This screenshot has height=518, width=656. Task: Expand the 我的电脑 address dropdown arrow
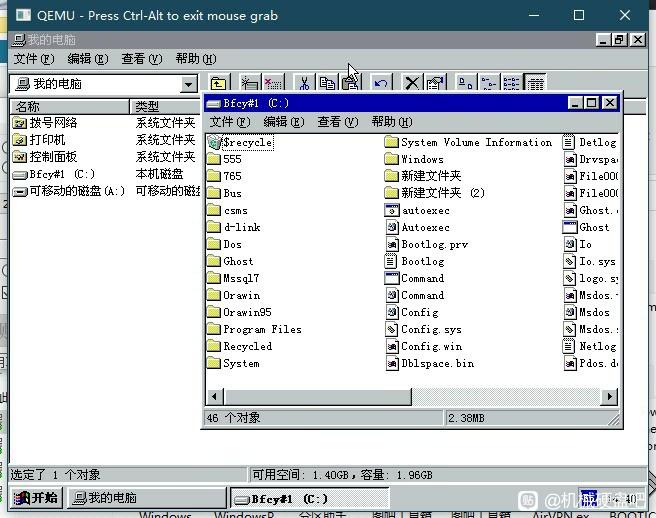(x=189, y=84)
